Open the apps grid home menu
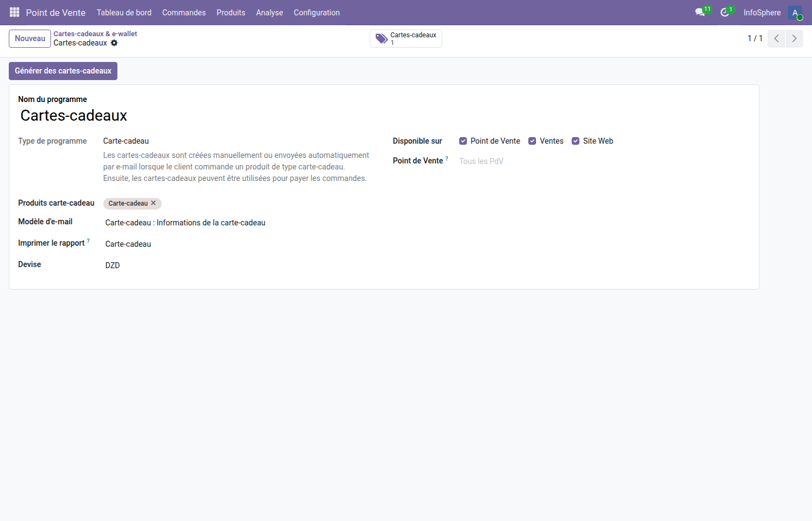This screenshot has height=521, width=812. tap(14, 12)
